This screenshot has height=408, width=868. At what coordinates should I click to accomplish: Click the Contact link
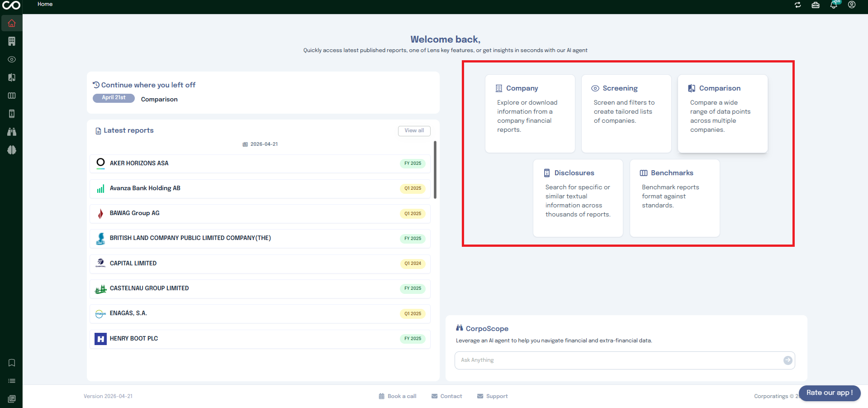click(x=447, y=396)
